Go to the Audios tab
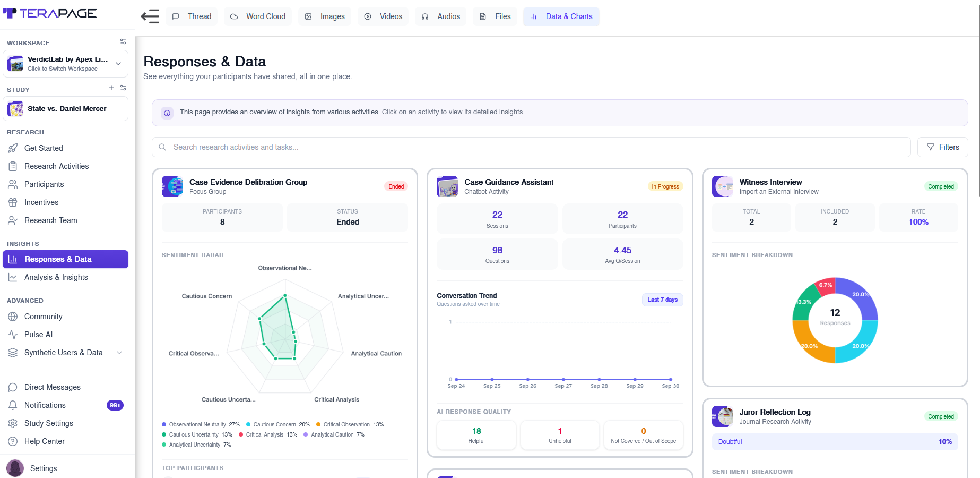 pyautogui.click(x=441, y=16)
